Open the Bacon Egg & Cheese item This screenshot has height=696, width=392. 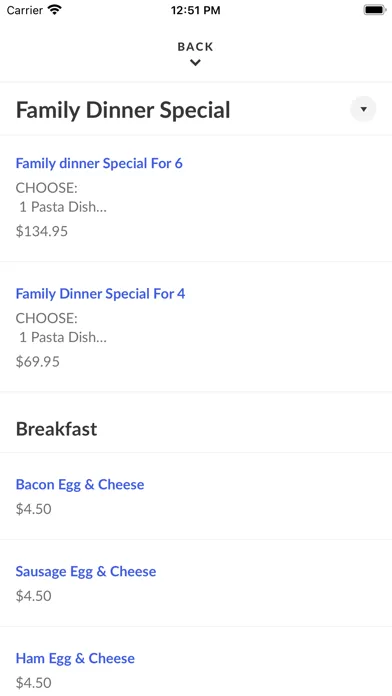tap(80, 484)
